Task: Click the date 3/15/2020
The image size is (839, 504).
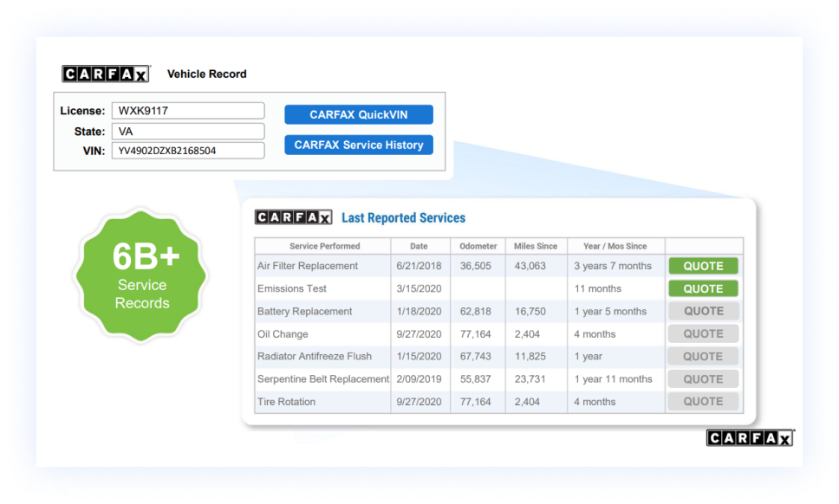Action: point(419,288)
